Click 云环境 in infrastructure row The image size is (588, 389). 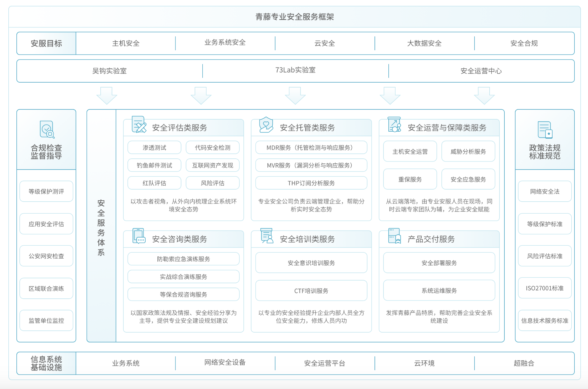click(424, 363)
